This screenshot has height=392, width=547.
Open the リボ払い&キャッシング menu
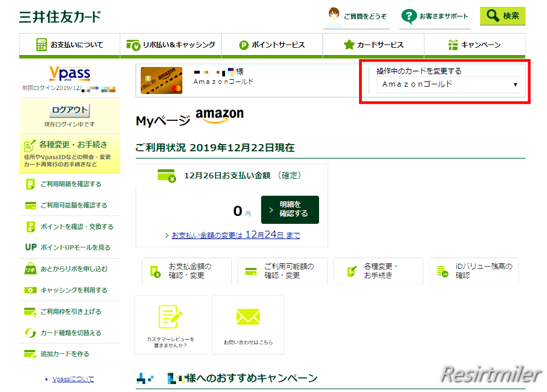(x=170, y=45)
